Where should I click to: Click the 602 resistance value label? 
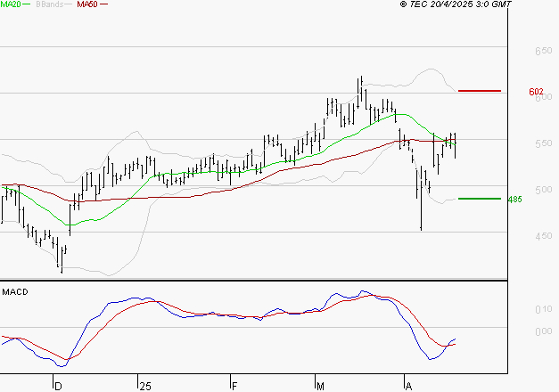(x=536, y=92)
